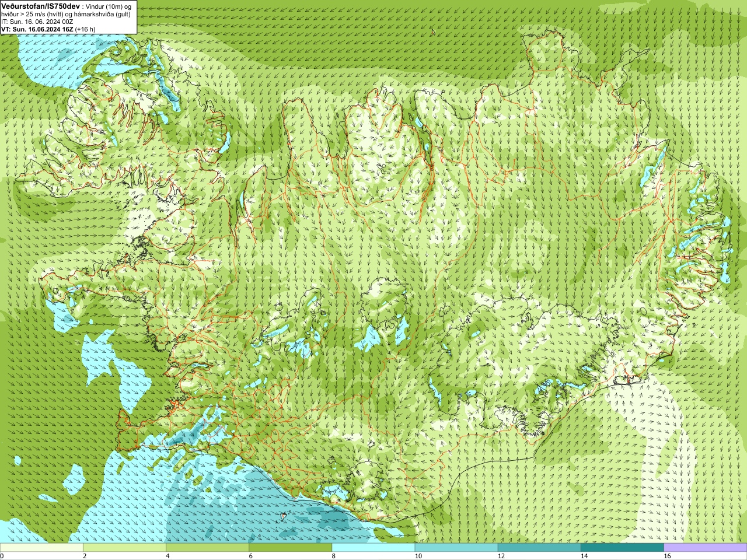
Task: Click the teal 12–14 legend swatch
Action: (539, 548)
